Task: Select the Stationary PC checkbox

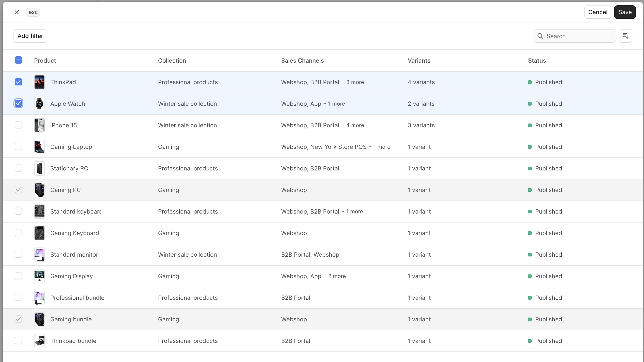Action: coord(18,168)
